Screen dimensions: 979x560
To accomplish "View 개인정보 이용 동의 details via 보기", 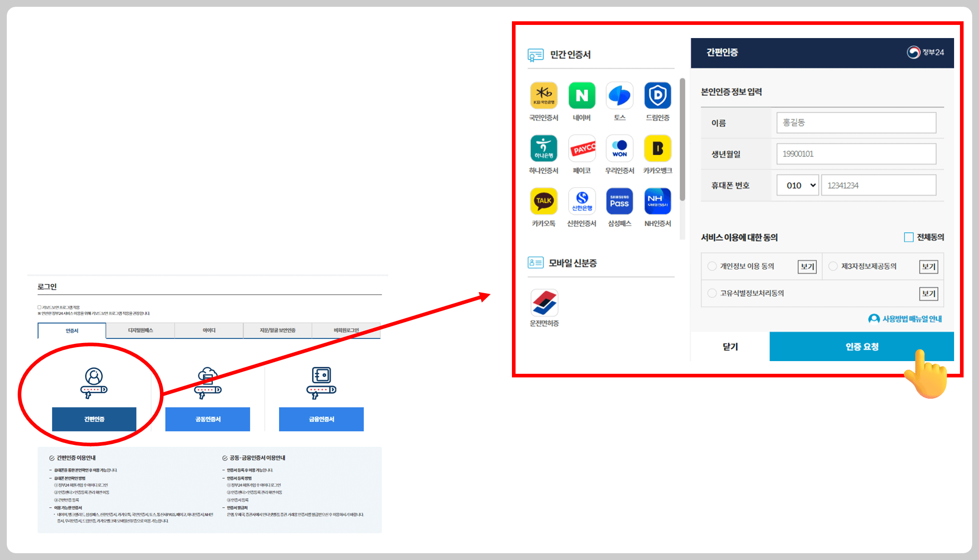I will click(x=807, y=266).
